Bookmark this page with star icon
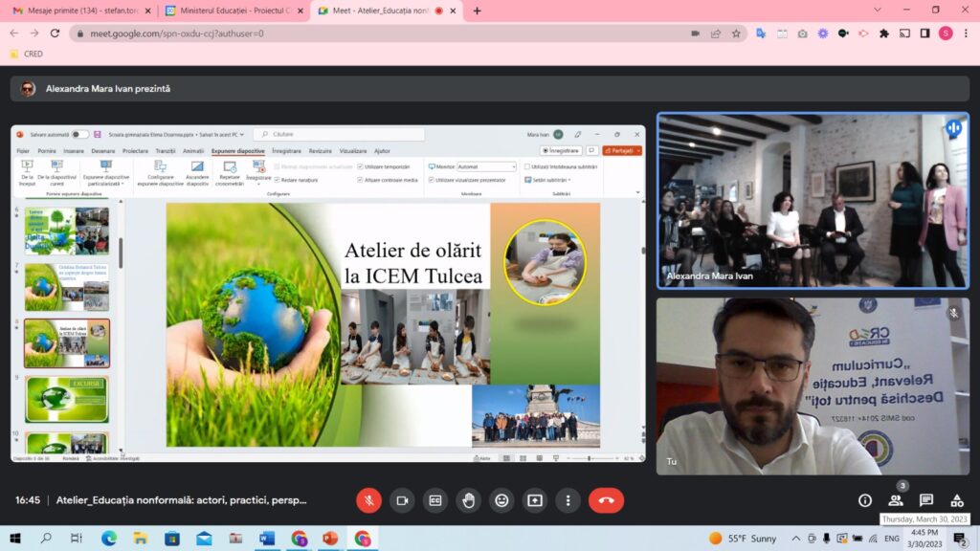The image size is (980, 551). click(736, 33)
